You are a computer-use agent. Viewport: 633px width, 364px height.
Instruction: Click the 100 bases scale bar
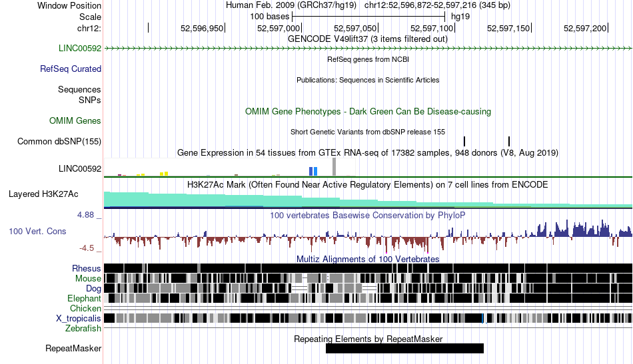(368, 17)
